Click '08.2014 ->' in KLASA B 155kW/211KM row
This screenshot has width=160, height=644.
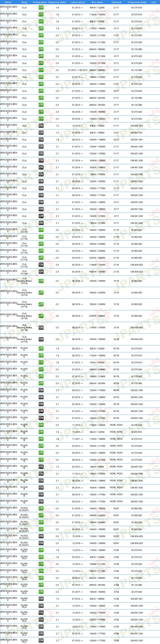coord(77,460)
